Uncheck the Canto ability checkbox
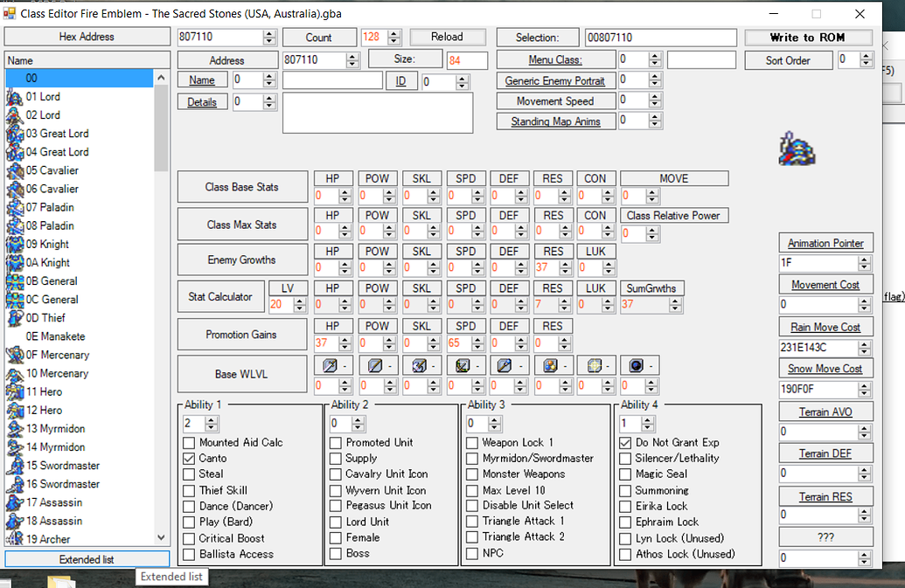Image resolution: width=905 pixels, height=588 pixels. pyautogui.click(x=189, y=458)
